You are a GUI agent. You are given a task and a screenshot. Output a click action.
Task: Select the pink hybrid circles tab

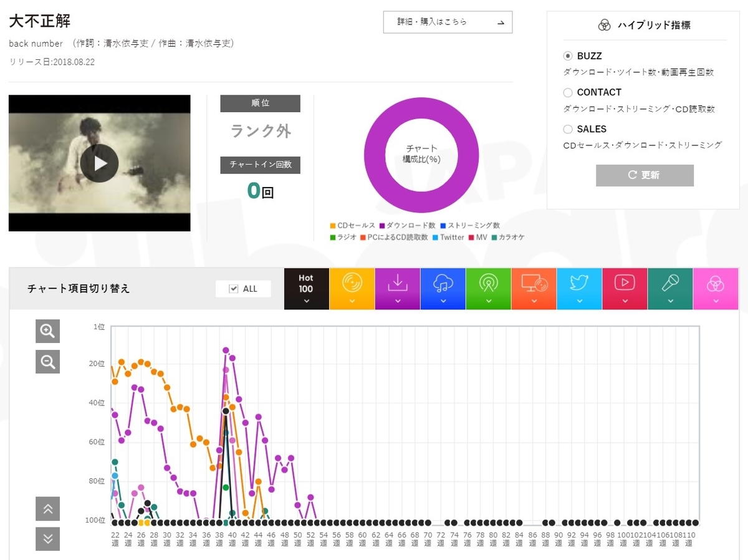tap(716, 289)
